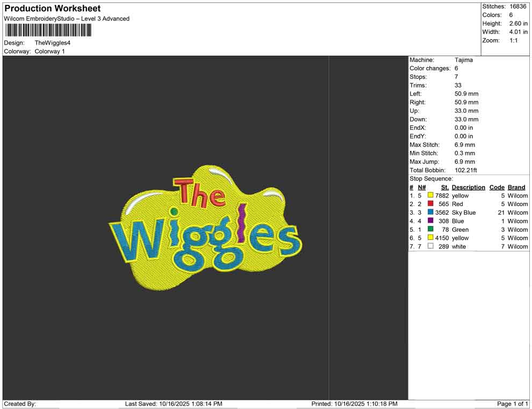Image resolution: width=532 pixels, height=409 pixels.
Task: Click the Printed timestamp in footer
Action: 354,404
